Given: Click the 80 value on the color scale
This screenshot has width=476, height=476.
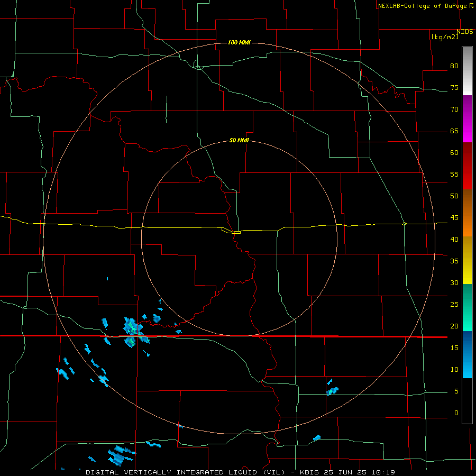Looking at the screenshot, I should click(454, 66).
